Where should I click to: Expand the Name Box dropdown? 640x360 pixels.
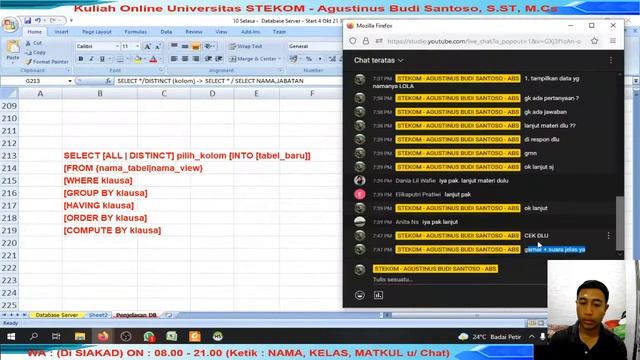pos(70,81)
